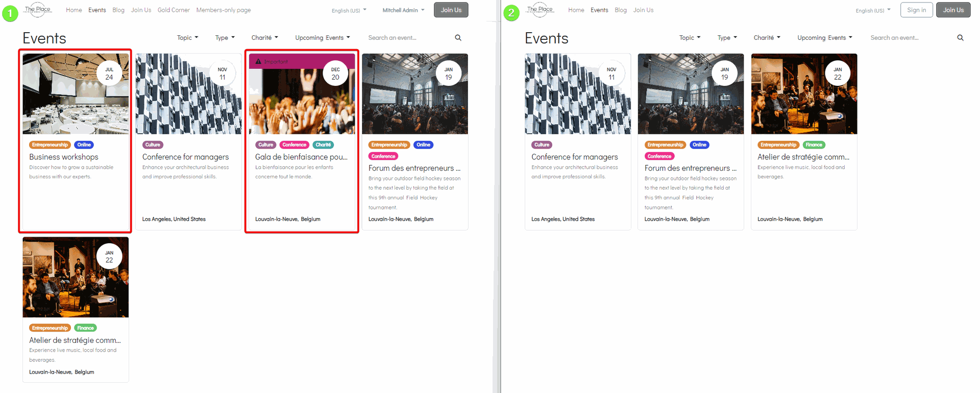
Task: Open the Business workshops event title
Action: [64, 157]
